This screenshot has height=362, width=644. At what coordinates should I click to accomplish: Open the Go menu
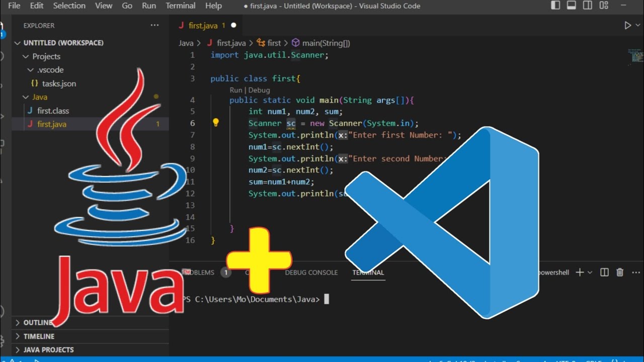[x=127, y=6]
